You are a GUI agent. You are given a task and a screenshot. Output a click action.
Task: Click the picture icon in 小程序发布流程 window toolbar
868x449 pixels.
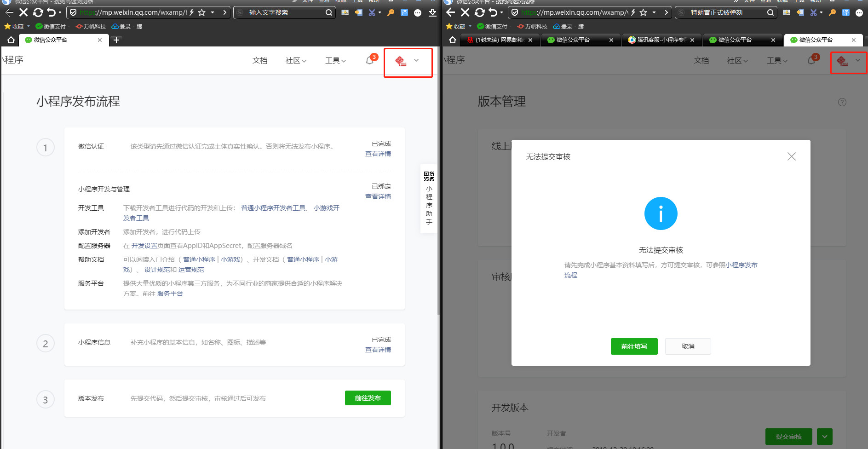click(345, 12)
